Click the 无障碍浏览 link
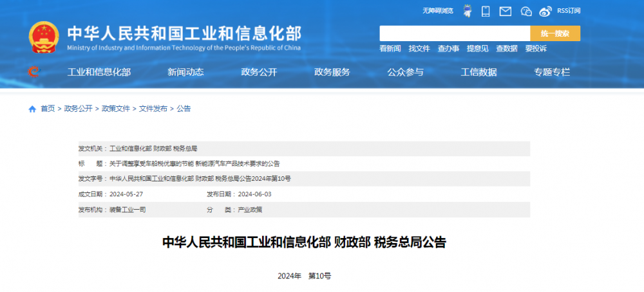The height and width of the screenshot is (292, 644). pos(438,11)
